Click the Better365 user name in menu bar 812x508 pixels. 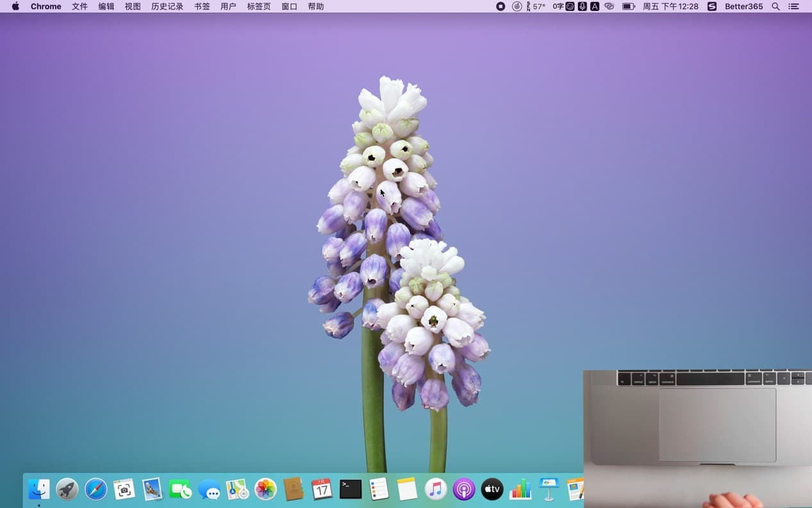(743, 6)
